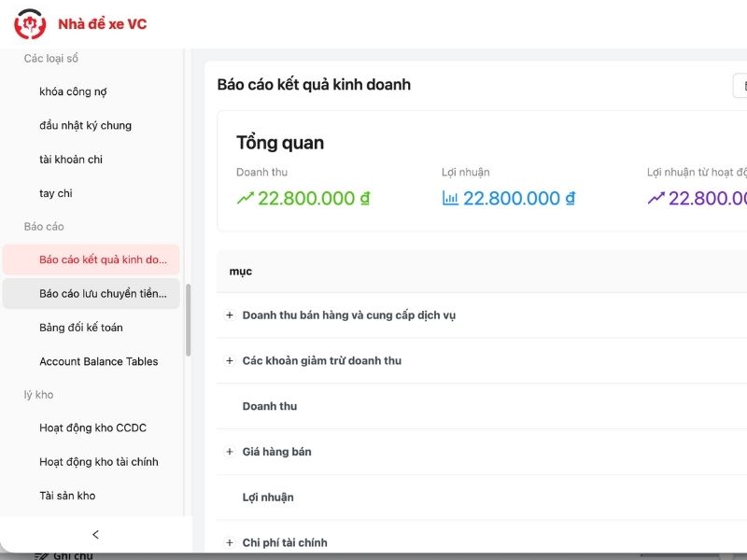Click the sidebar vertical scrollbar
Screen dimensions: 747x560
point(188,319)
